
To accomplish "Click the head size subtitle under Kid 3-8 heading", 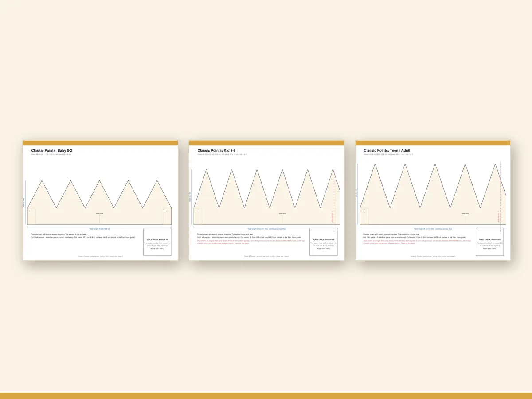I will (222, 154).
